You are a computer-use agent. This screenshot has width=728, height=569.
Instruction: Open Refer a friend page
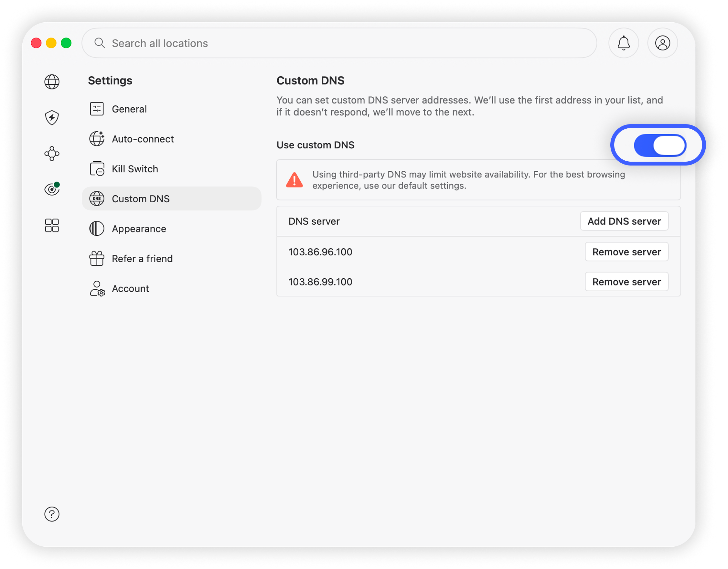172,259
